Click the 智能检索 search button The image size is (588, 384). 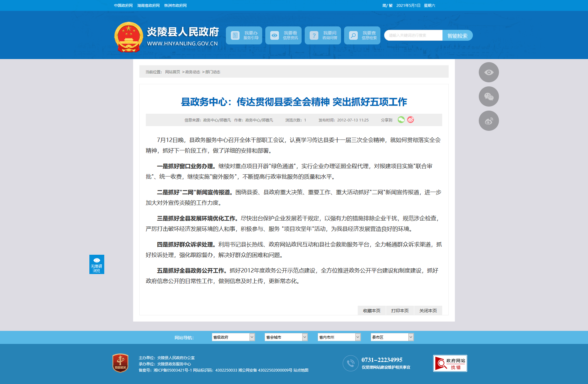457,35
